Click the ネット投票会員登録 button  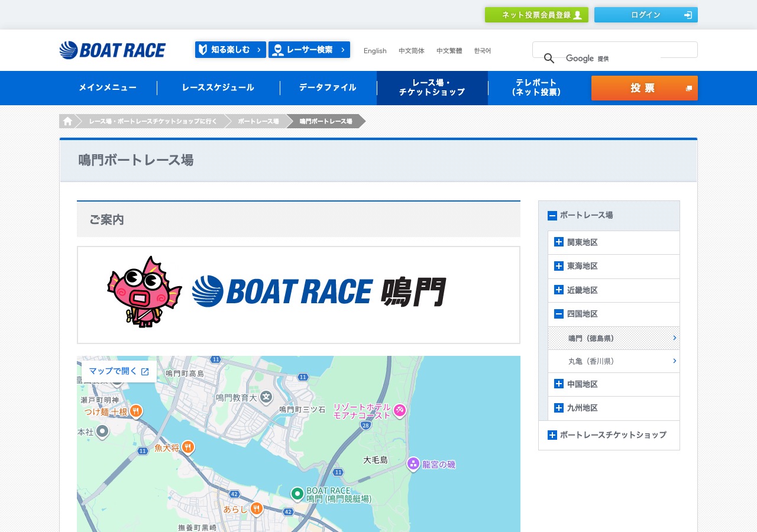536,15
